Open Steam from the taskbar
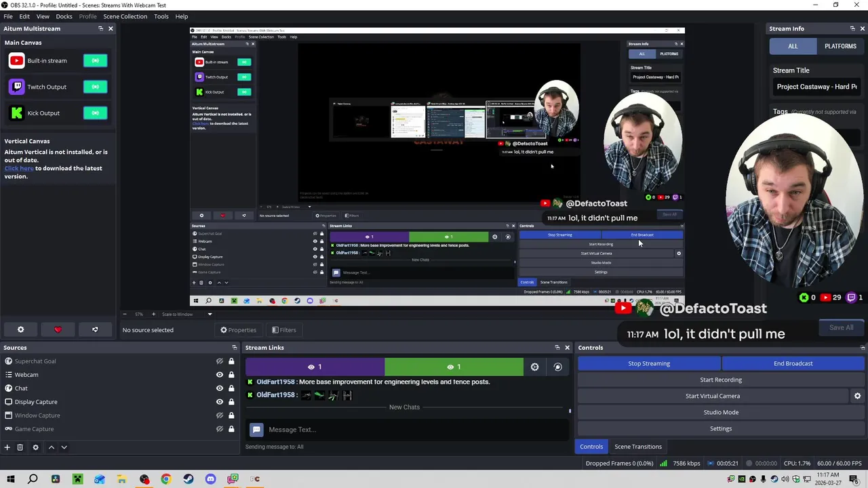The height and width of the screenshot is (488, 868). click(188, 479)
